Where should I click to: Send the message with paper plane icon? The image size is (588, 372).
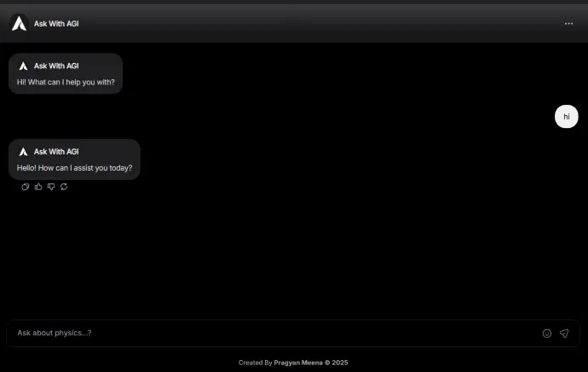[x=564, y=334]
